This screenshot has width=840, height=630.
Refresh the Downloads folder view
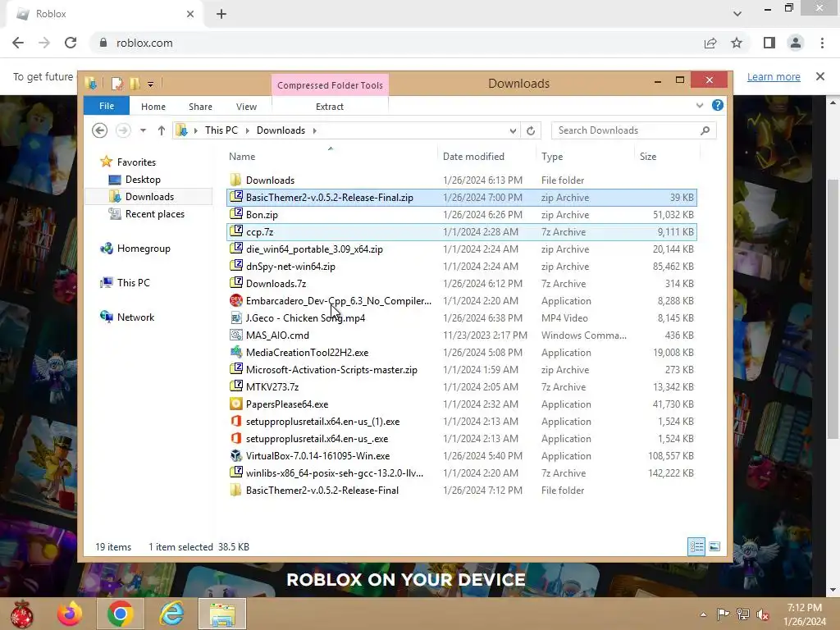point(531,130)
